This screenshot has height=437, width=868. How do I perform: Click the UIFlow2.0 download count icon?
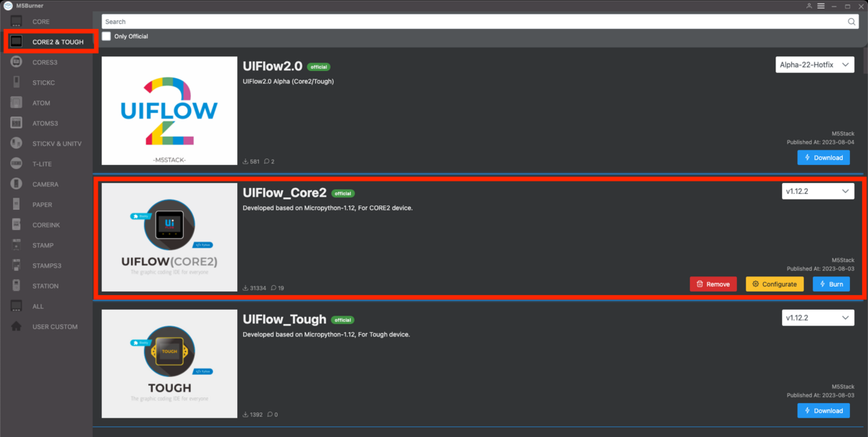246,161
